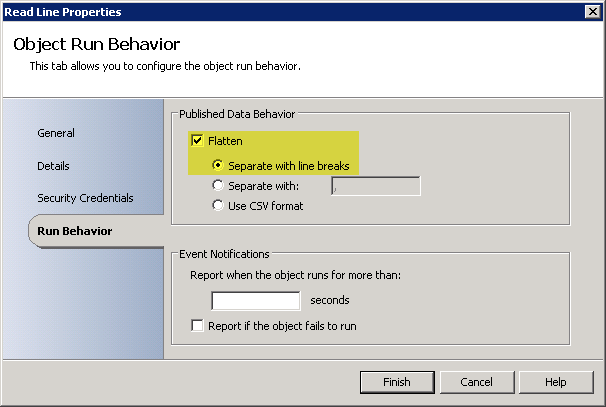Viewport: 606px width, 407px height.
Task: Focus the seconds duration input box
Action: [255, 300]
